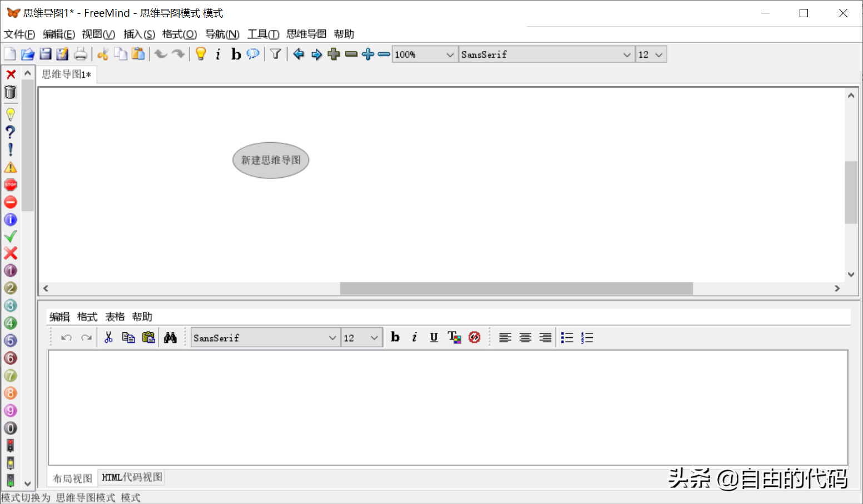Add the priority 5 number icon

click(11, 341)
